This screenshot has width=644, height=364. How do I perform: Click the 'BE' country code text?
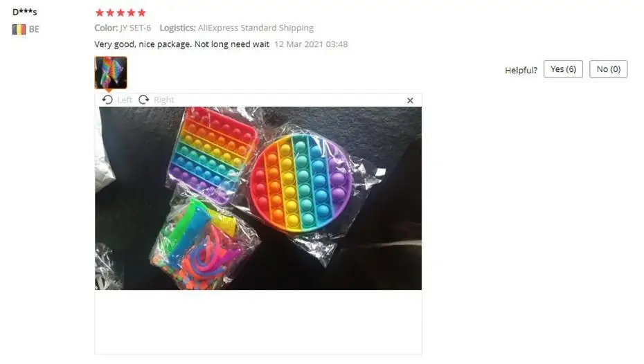tap(34, 29)
